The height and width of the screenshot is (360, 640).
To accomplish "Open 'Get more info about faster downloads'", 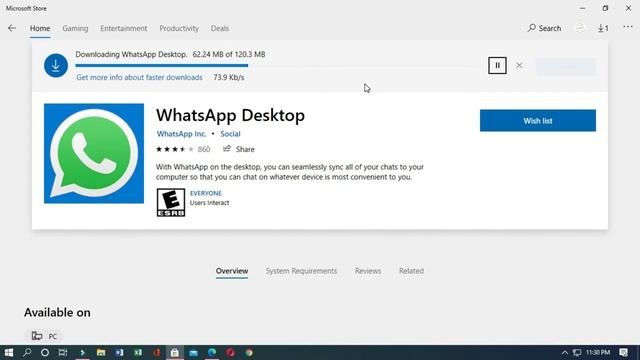I will tap(139, 77).
